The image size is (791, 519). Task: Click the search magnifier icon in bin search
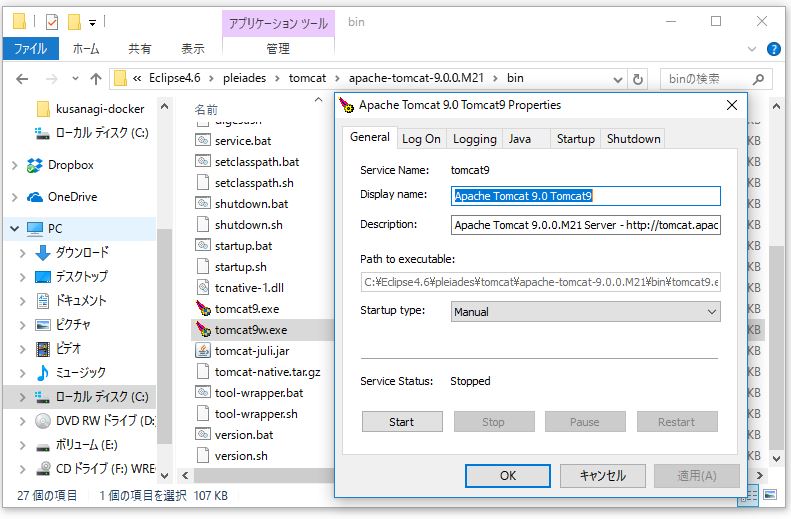758,79
